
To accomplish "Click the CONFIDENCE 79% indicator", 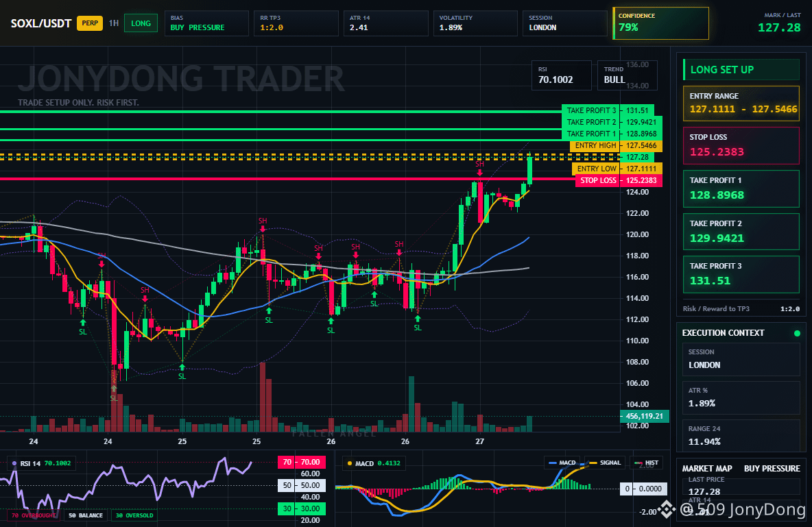I will coord(661,23).
